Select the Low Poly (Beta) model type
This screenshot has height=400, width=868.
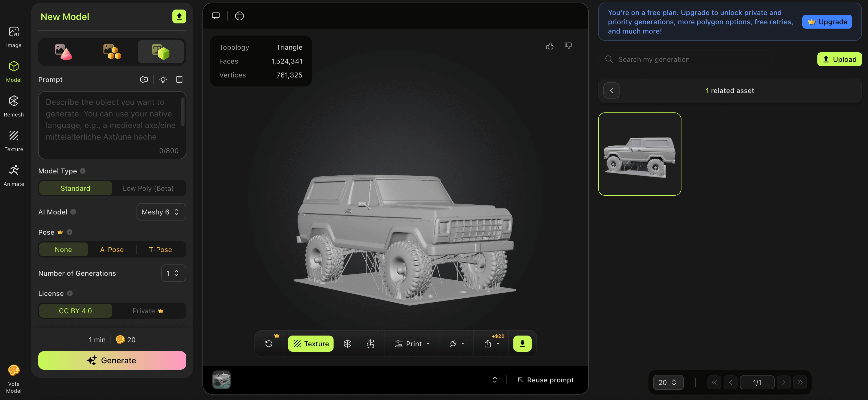coord(148,188)
